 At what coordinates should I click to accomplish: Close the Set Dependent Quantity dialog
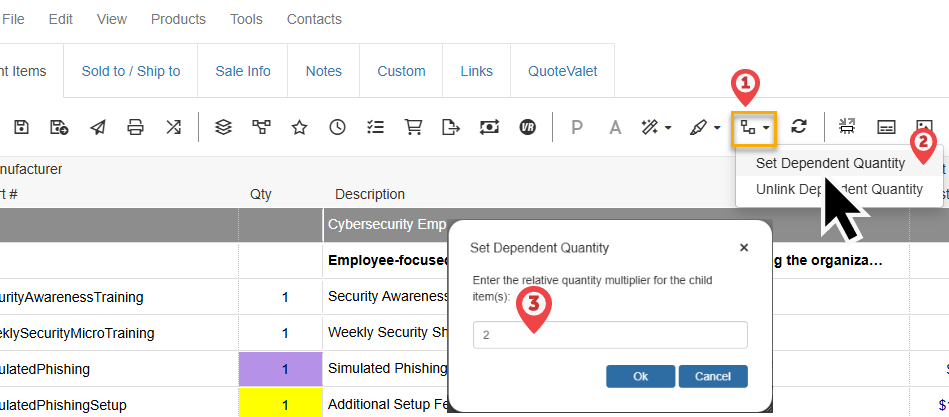point(744,248)
